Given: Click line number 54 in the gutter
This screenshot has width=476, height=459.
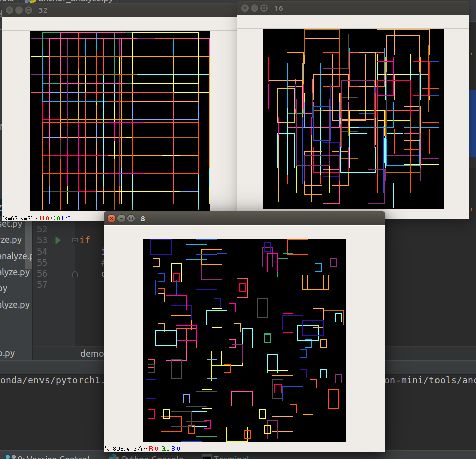Looking at the screenshot, I should click(42, 252).
